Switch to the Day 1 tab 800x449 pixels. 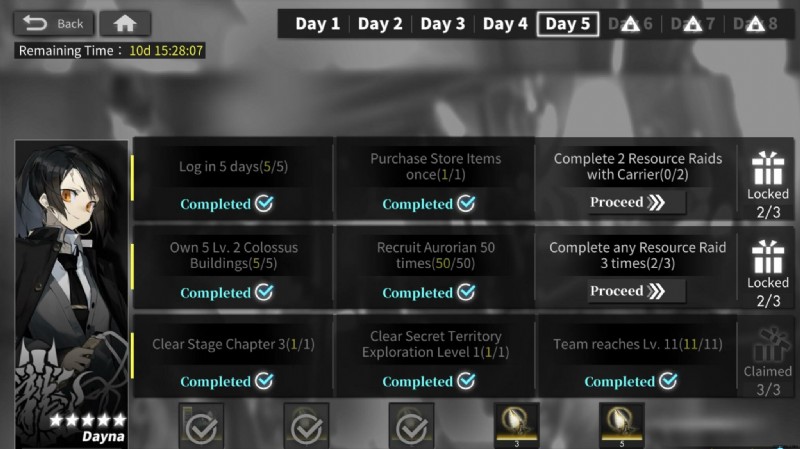coord(318,24)
